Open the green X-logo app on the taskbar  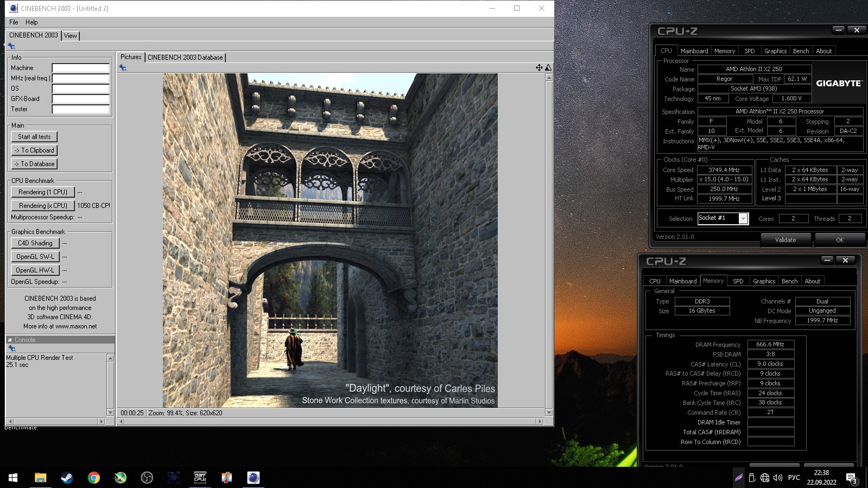[x=120, y=478]
